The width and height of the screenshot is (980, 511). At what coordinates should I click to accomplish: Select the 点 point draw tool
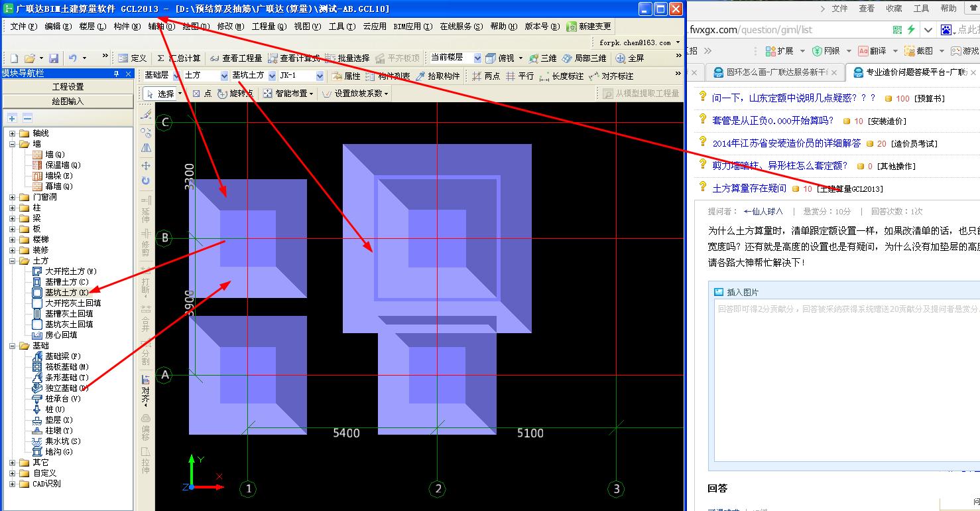(202, 94)
